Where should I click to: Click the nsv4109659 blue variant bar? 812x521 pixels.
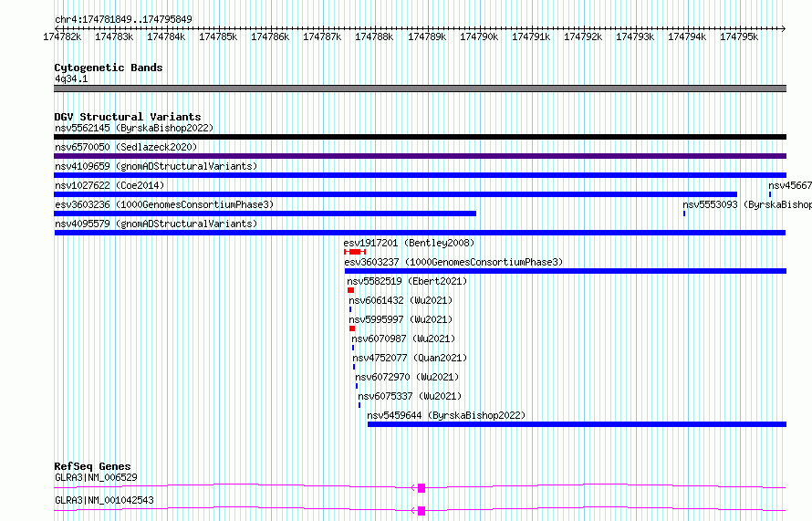[x=420, y=175]
